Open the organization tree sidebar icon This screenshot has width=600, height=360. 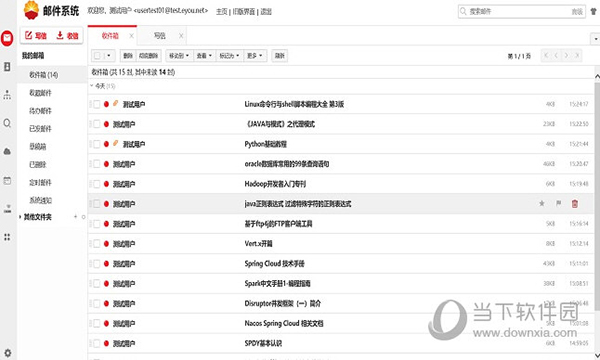7,95
